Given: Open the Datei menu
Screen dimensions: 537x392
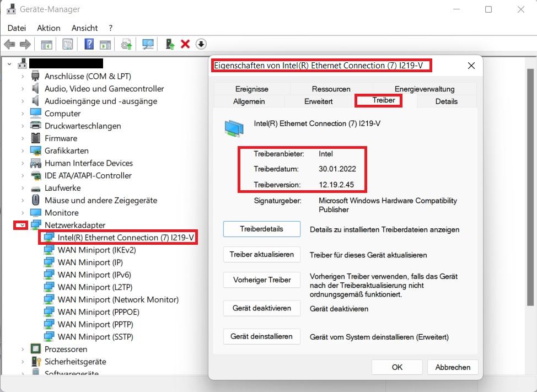Looking at the screenshot, I should coord(17,28).
